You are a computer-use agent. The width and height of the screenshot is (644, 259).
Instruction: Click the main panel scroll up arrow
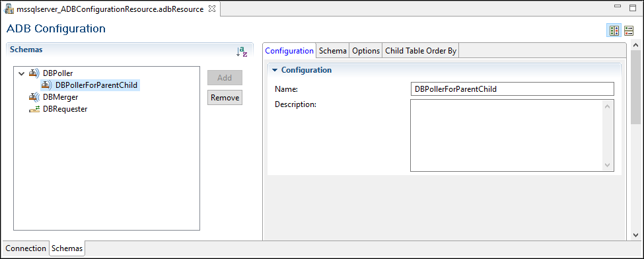tap(635, 45)
